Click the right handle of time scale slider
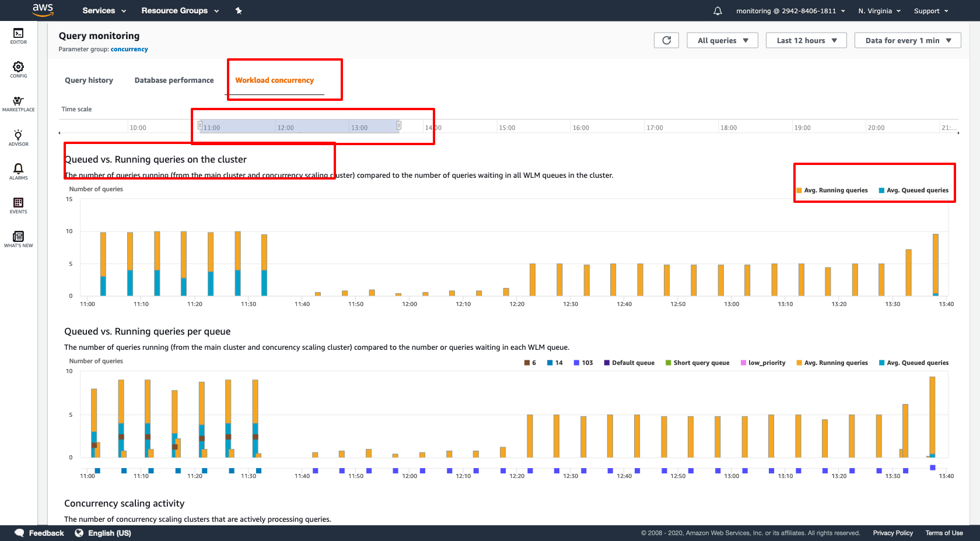The height and width of the screenshot is (541, 980). pos(399,125)
